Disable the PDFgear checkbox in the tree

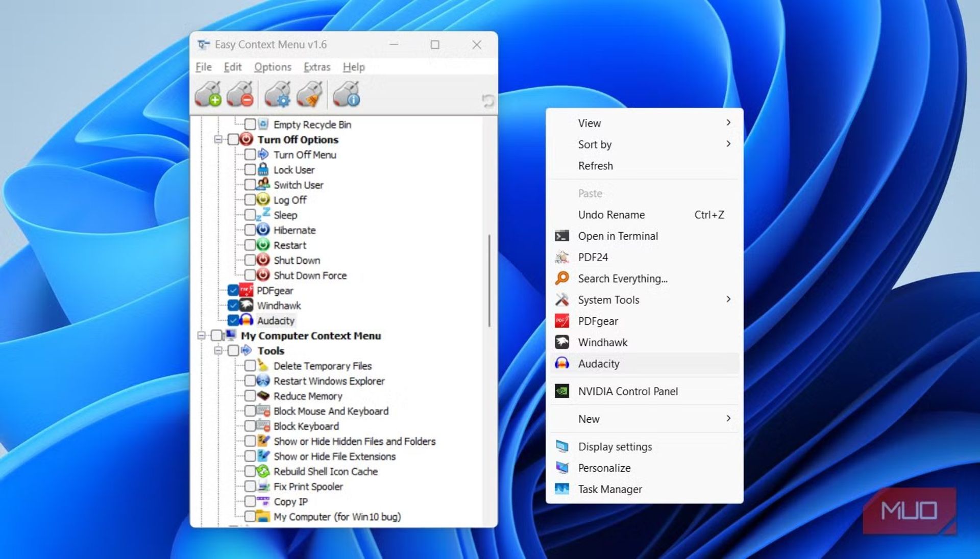tap(234, 290)
